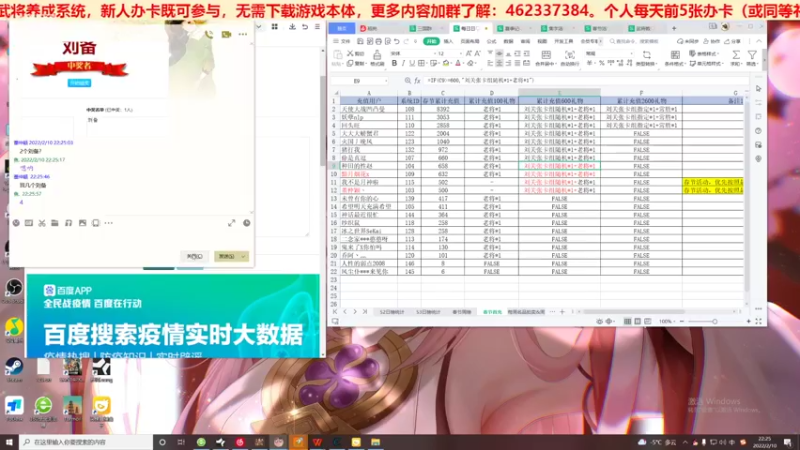Viewport: 800px width, 450px height.
Task: Open hamburger menu in browser toolbar
Action: point(317,27)
